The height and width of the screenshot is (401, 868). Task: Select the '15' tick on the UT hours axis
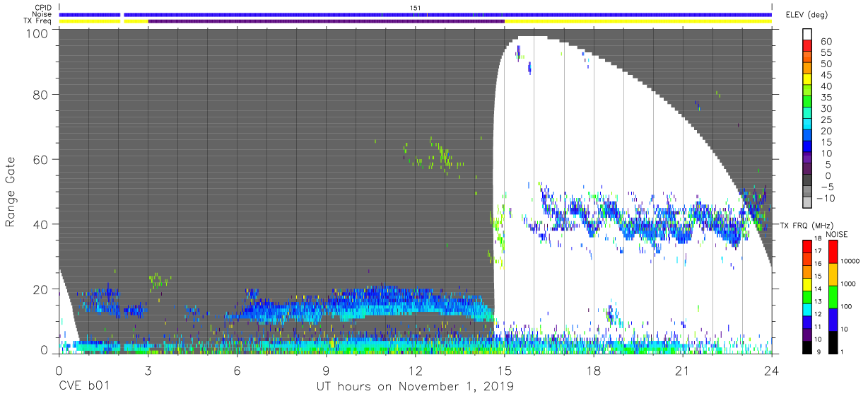(505, 369)
